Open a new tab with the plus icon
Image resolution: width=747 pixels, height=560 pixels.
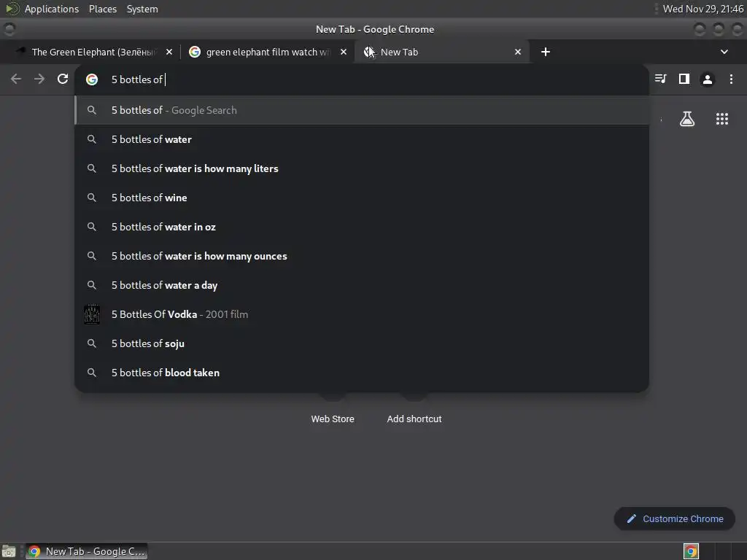[546, 52]
